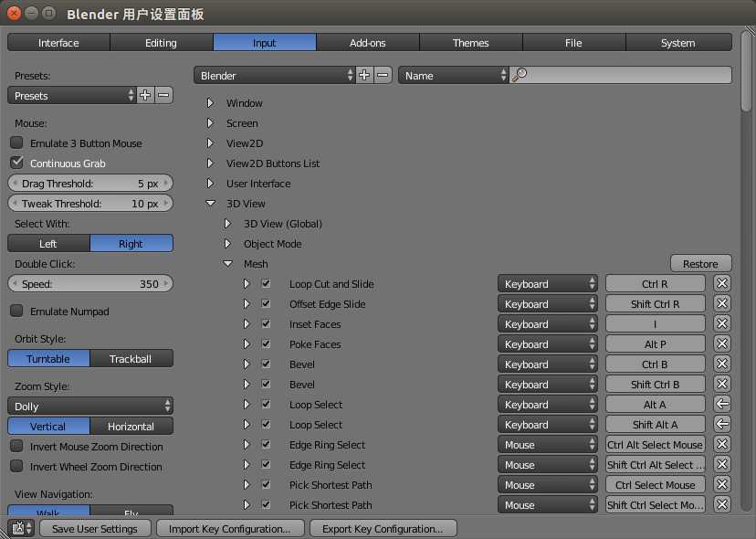The image size is (756, 539).
Task: Click Save User Settings
Action: (95, 528)
